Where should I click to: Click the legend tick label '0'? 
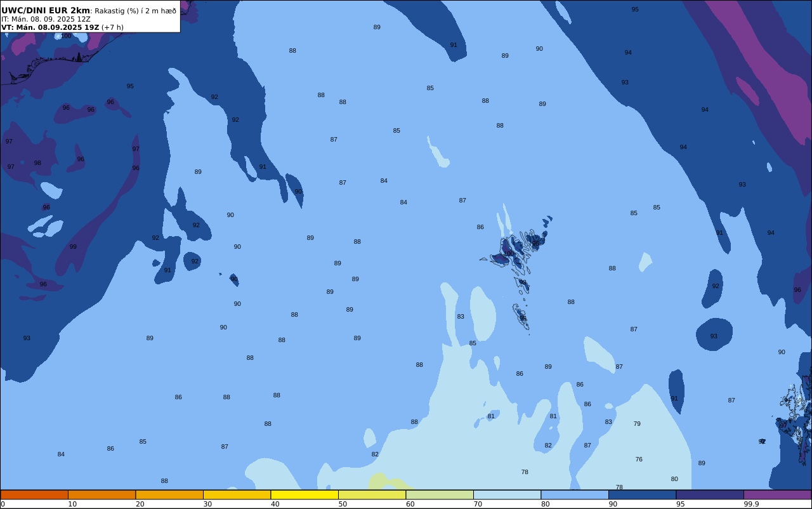point(3,504)
